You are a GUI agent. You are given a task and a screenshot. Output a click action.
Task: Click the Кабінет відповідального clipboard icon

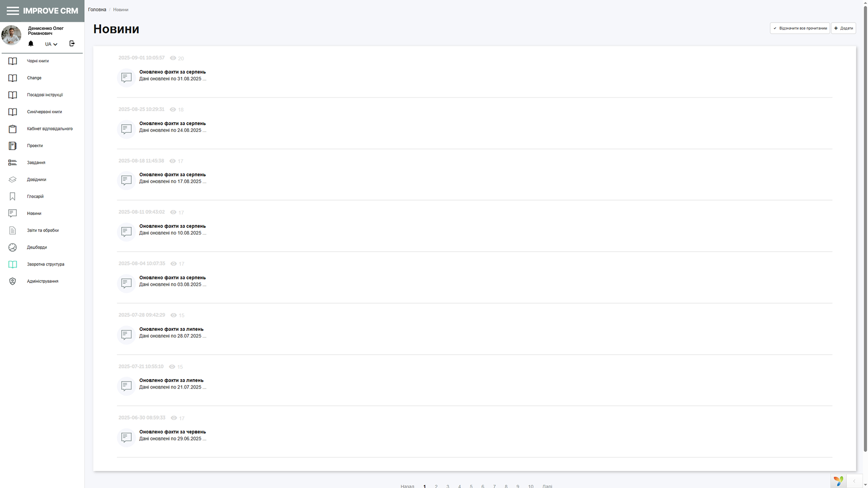[13, 129]
